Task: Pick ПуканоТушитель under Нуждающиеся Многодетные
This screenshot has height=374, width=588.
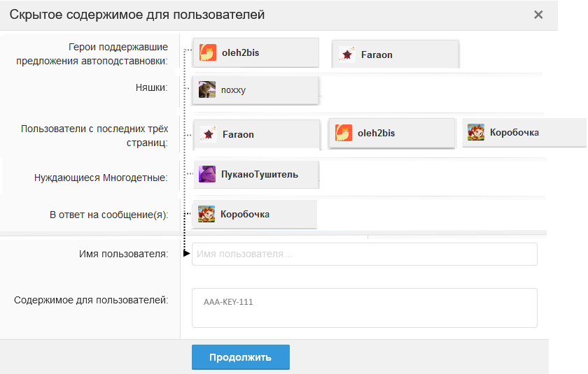Action: click(256, 175)
